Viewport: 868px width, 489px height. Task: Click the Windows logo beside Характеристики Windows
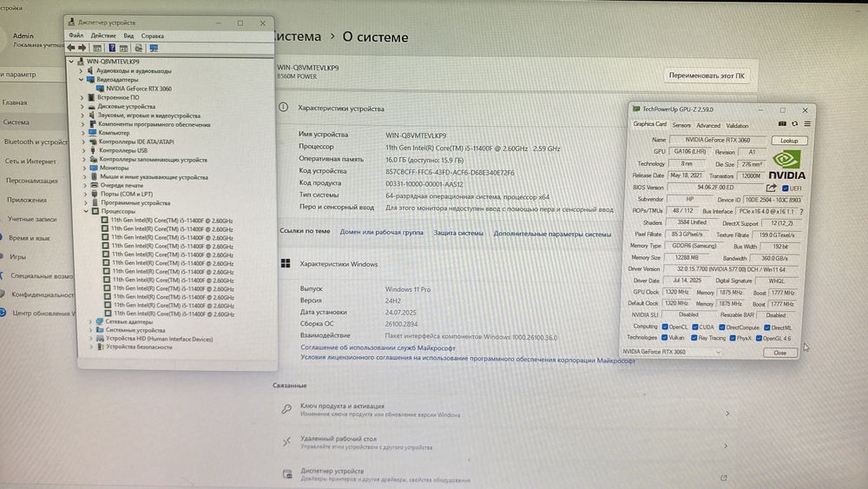pos(286,263)
